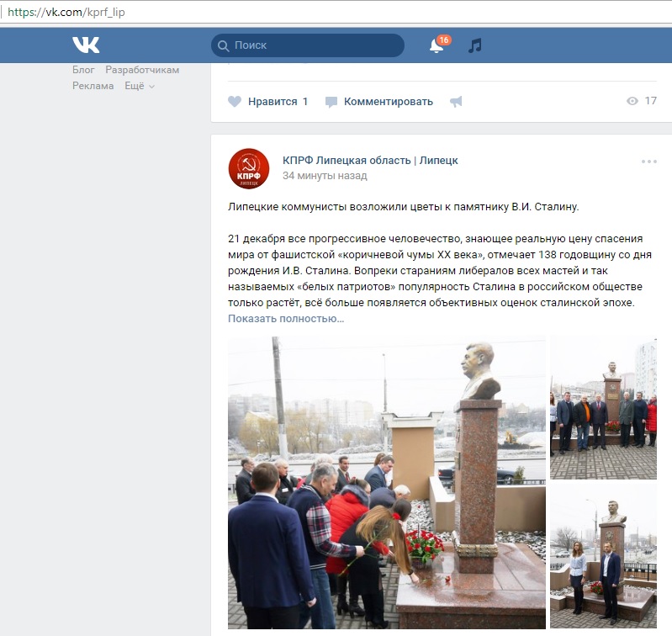Click the Комментировать button
The width and height of the screenshot is (672, 636).
point(389,102)
